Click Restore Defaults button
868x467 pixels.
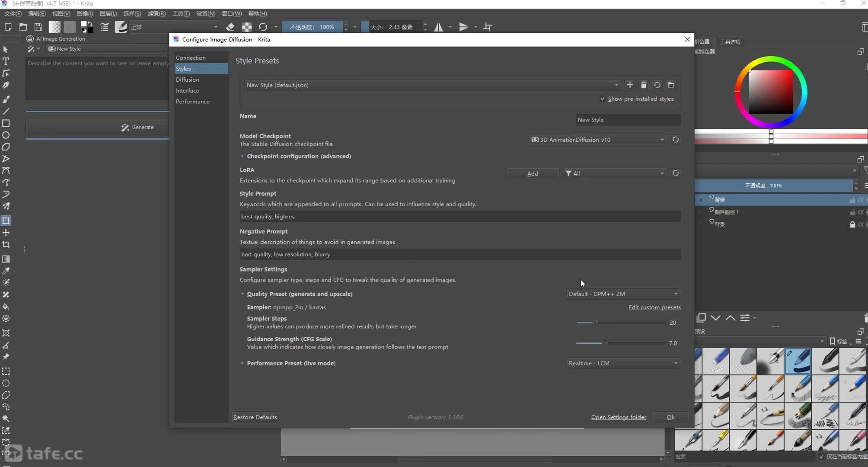[x=255, y=417]
